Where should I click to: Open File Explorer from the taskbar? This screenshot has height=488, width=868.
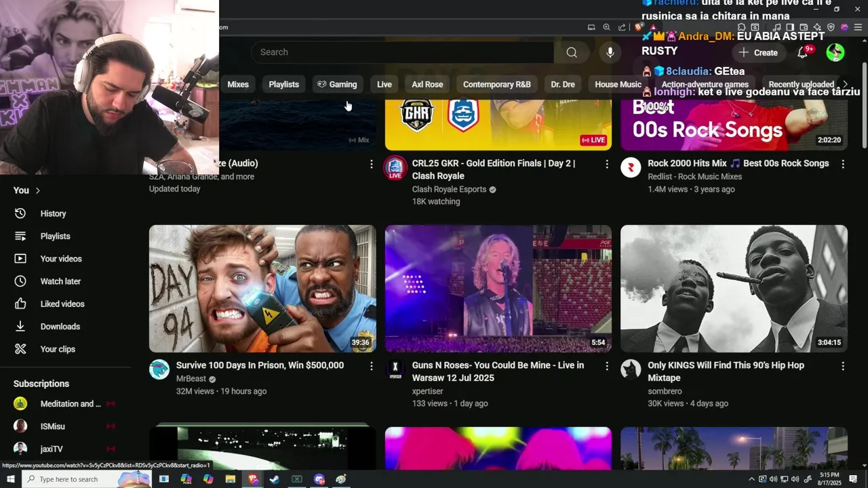click(x=231, y=479)
